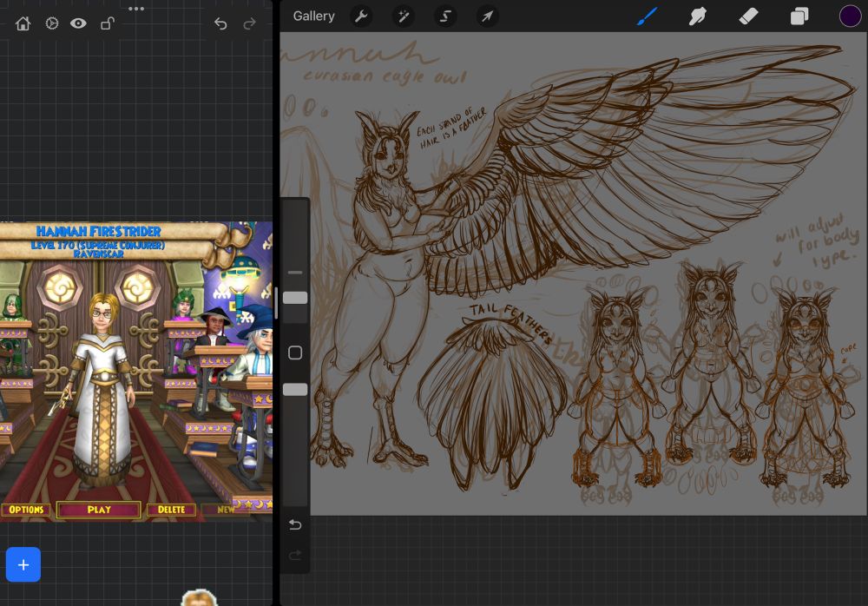Click the Delete button in game image
The height and width of the screenshot is (606, 868).
pos(171,510)
